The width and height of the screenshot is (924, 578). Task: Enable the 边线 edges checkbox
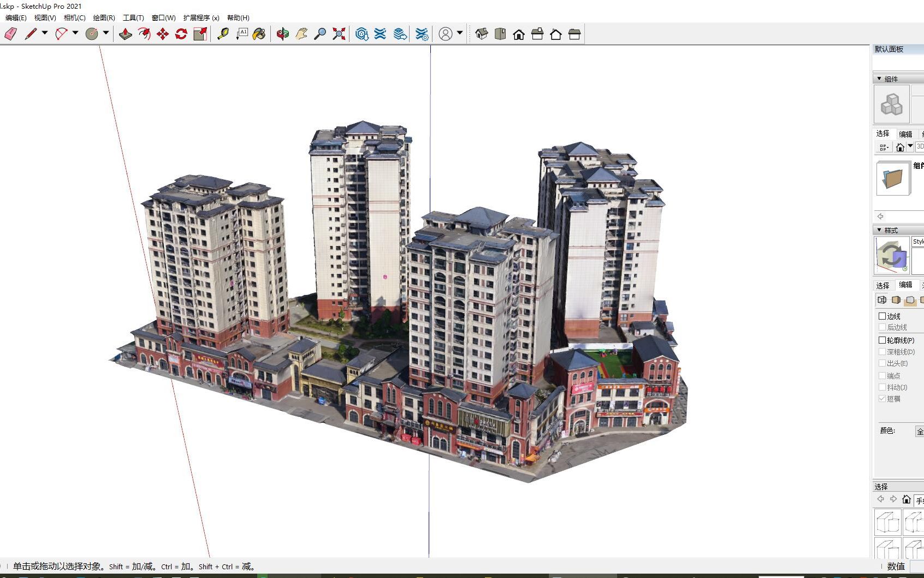[x=882, y=316]
